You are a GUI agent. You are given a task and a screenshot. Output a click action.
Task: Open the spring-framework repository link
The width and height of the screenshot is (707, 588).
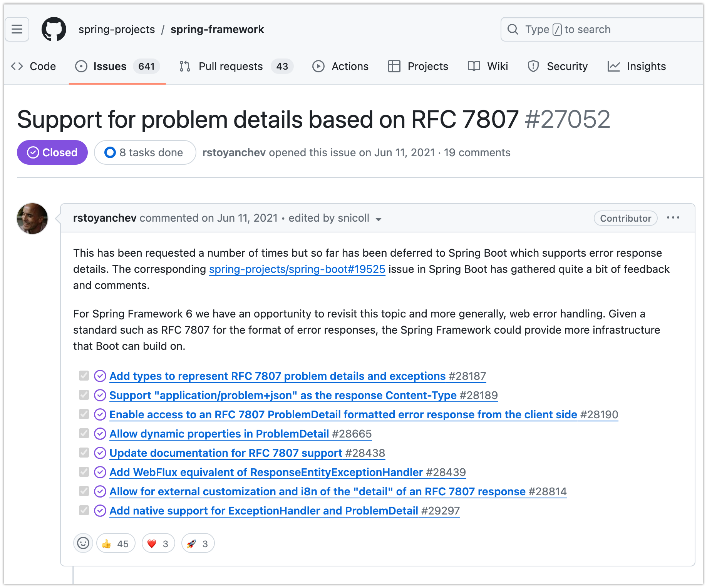217,29
